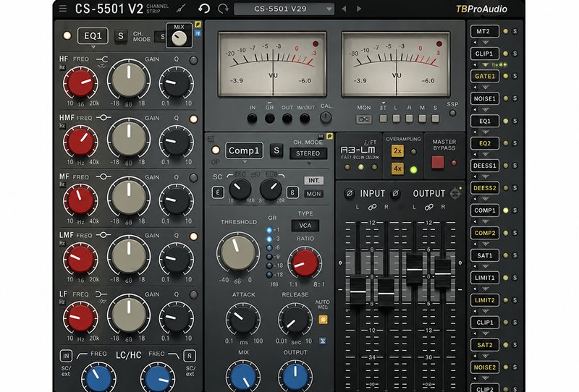
Task: Open the hamburger menu in the title bar
Action: click(x=63, y=9)
